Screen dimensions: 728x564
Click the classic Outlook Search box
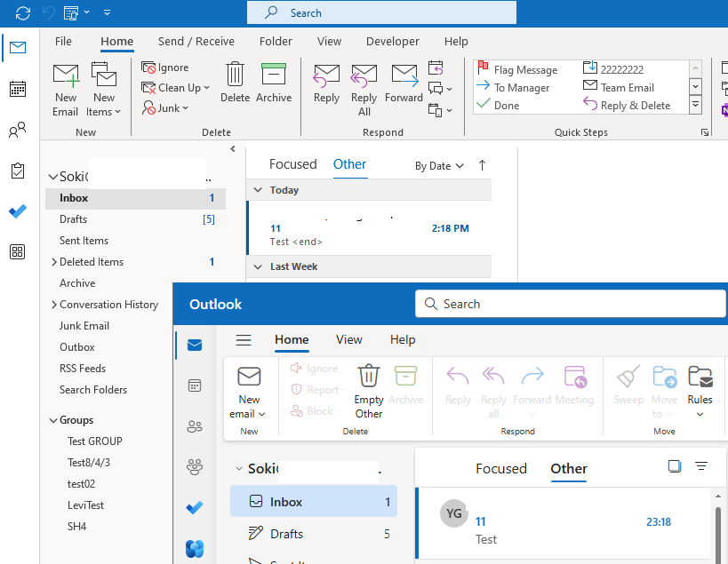(381, 12)
